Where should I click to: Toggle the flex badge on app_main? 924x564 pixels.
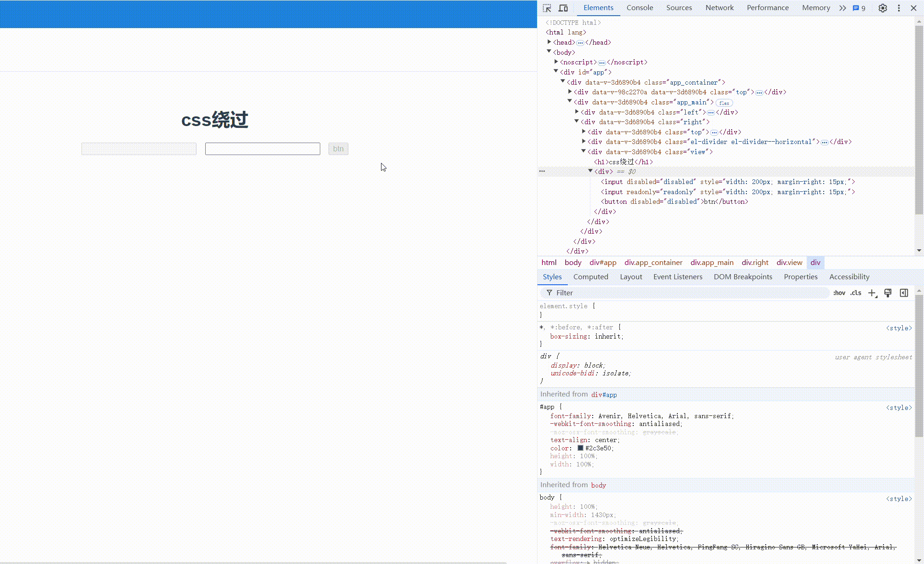pos(724,103)
